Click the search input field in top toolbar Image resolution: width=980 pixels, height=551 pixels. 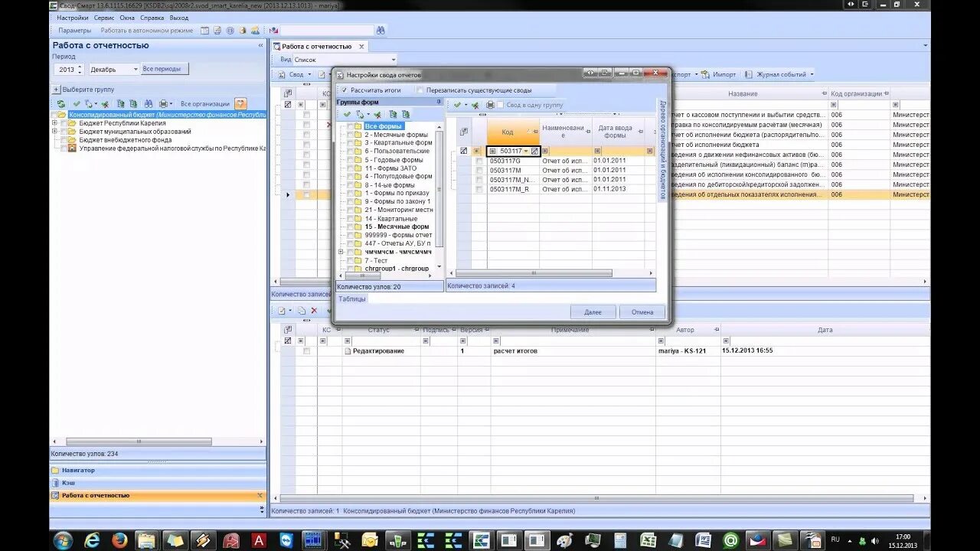tap(325, 31)
